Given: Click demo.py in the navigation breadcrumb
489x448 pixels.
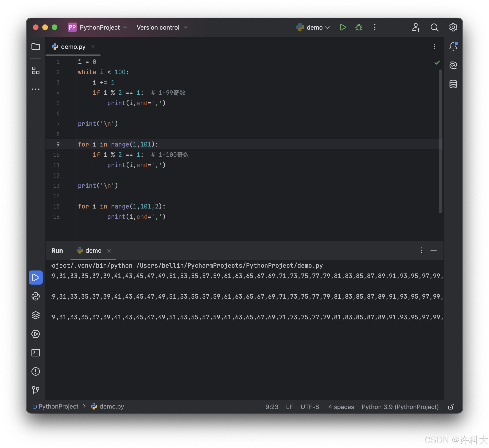Looking at the screenshot, I should pyautogui.click(x=107, y=406).
